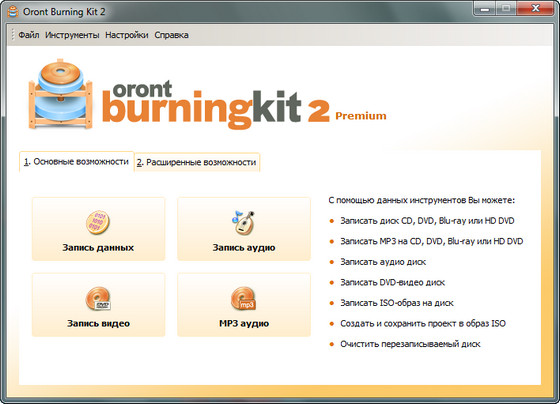Click the MP3 disc icon

(x=244, y=299)
